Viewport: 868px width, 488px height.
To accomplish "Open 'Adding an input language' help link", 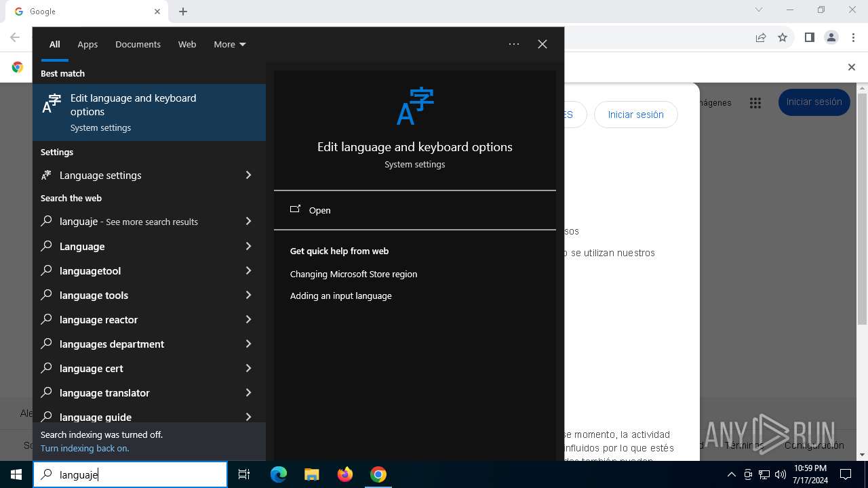I will pyautogui.click(x=340, y=296).
